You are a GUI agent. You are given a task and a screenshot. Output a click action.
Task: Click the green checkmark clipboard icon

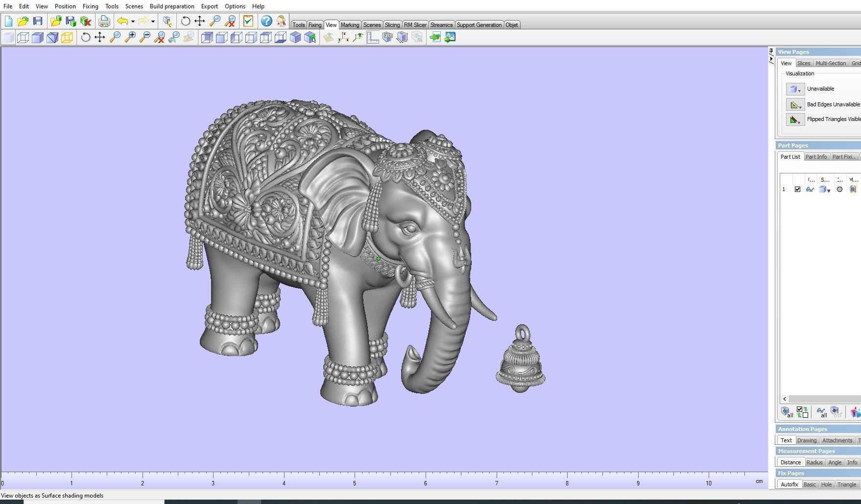(x=248, y=21)
